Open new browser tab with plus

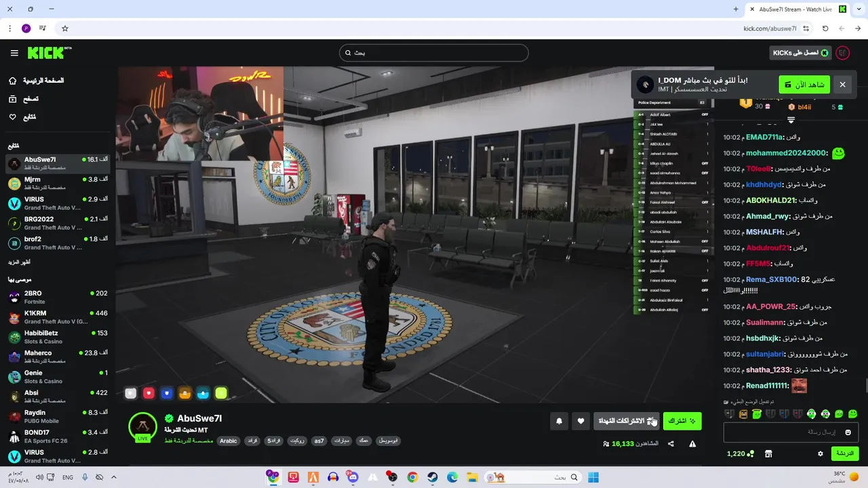736,9
